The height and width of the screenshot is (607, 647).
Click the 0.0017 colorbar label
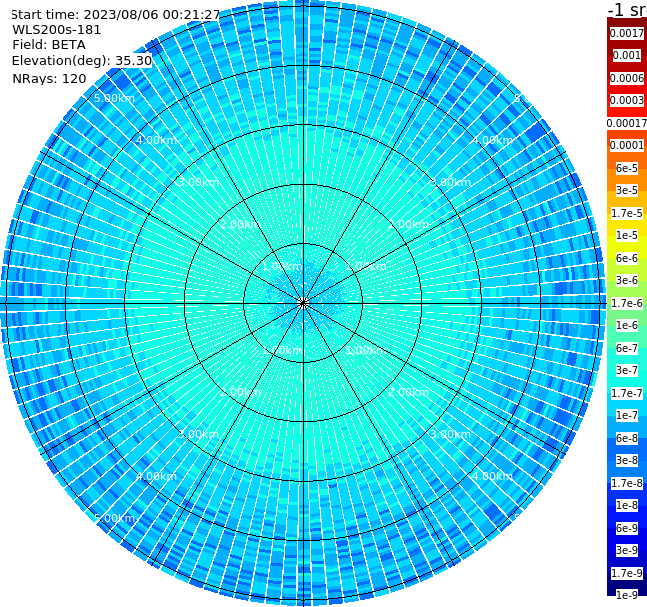627,33
